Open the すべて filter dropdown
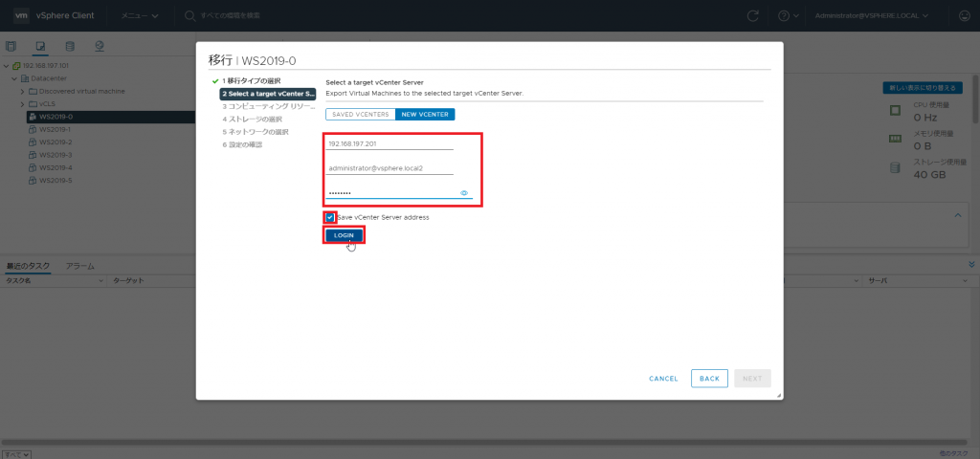The width and height of the screenshot is (980, 459). pyautogui.click(x=17, y=455)
